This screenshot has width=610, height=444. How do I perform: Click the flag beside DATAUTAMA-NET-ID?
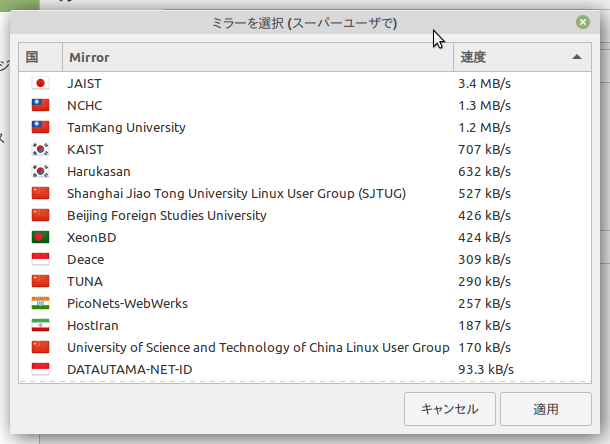click(40, 369)
